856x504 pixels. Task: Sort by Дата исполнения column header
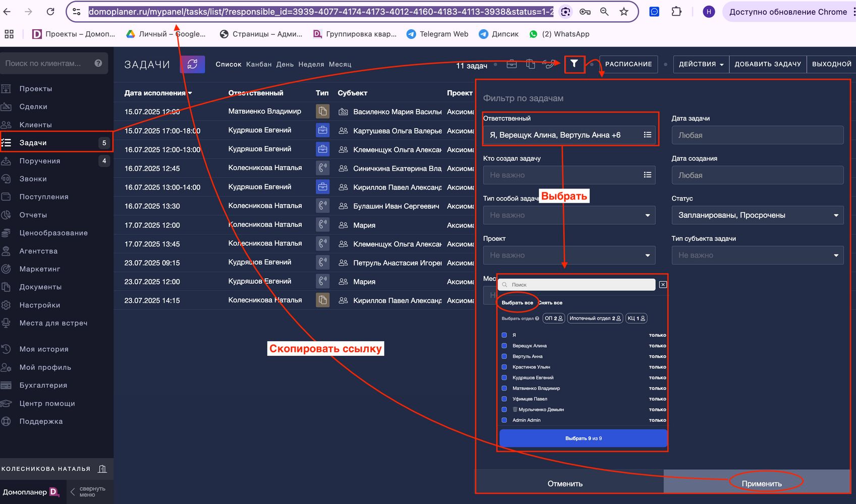[x=158, y=93]
